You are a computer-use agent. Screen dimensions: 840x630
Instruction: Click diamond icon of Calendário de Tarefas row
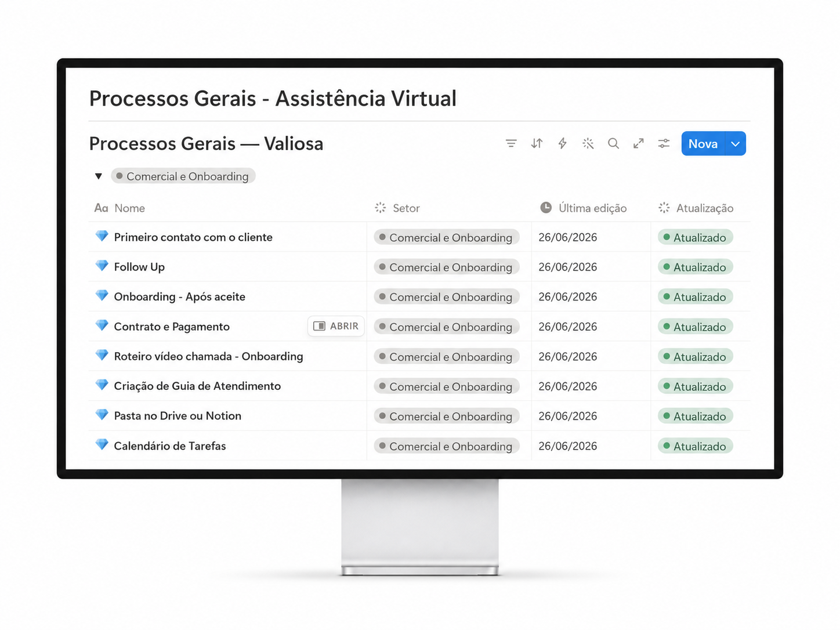point(102,444)
